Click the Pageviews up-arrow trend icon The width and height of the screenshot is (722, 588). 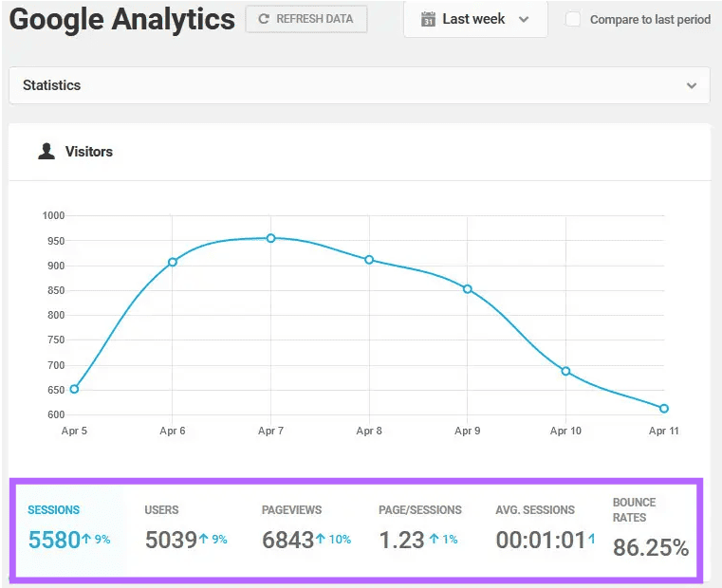(x=321, y=539)
